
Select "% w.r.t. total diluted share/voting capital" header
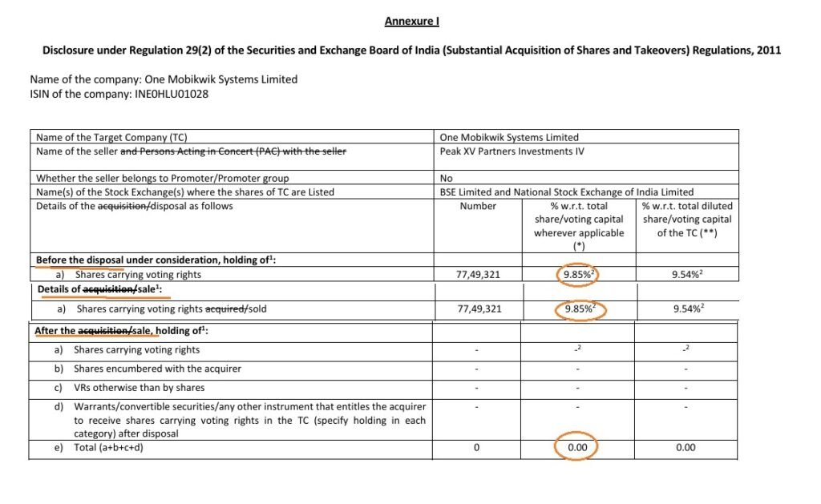coord(687,220)
